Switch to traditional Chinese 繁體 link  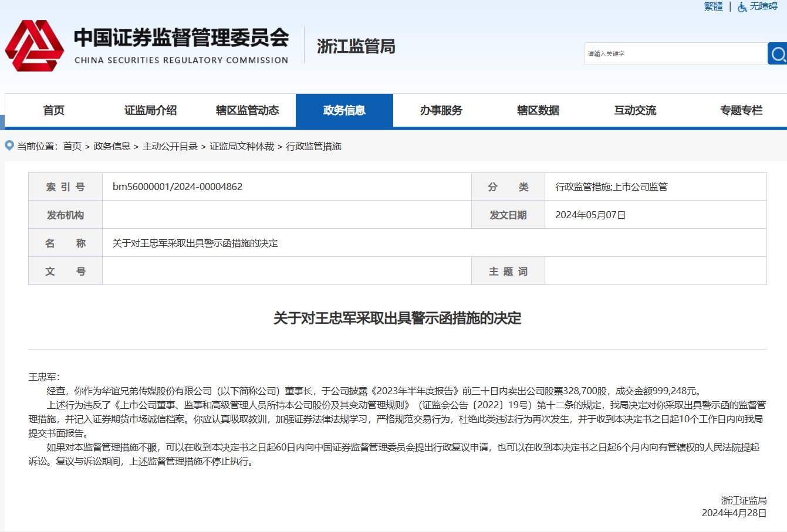click(x=713, y=6)
